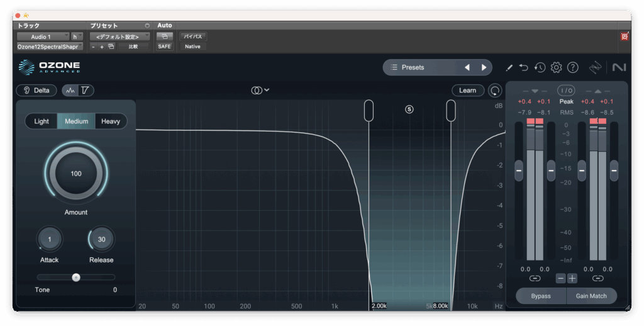Click the Bypass button in meter panel
The height and width of the screenshot is (326, 644).
(540, 296)
